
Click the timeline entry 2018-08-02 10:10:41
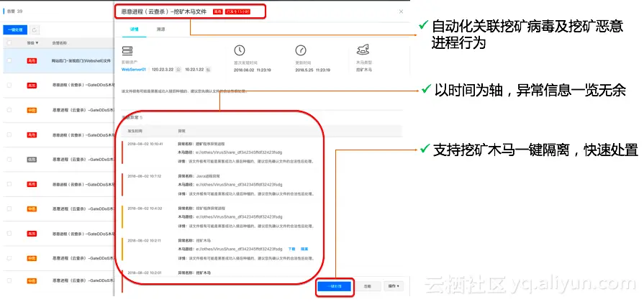pos(145,144)
